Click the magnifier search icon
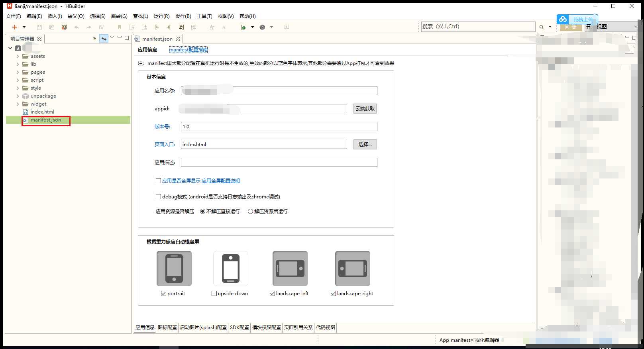Image resolution: width=644 pixels, height=349 pixels. coord(542,27)
